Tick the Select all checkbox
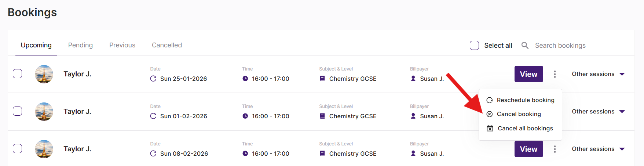This screenshot has width=644, height=166. pos(474,46)
